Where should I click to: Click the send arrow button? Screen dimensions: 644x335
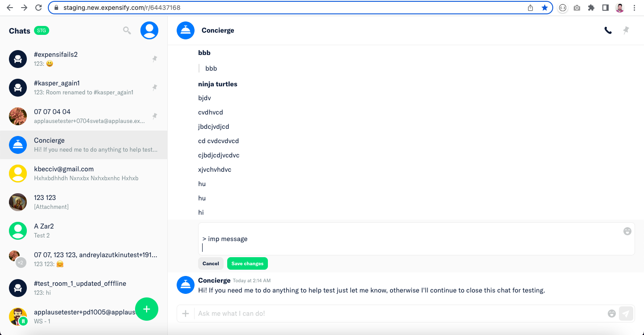coord(626,314)
